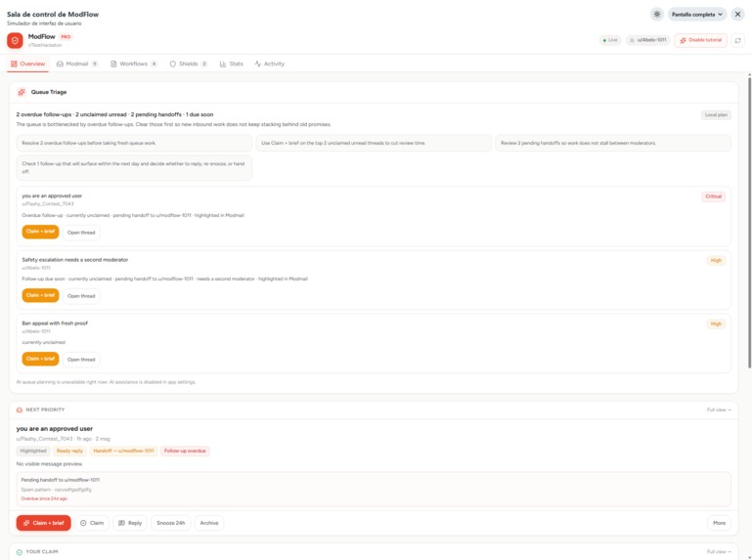Select the 'Resolve 2 overdue follow-ups' suggestion

(134, 143)
